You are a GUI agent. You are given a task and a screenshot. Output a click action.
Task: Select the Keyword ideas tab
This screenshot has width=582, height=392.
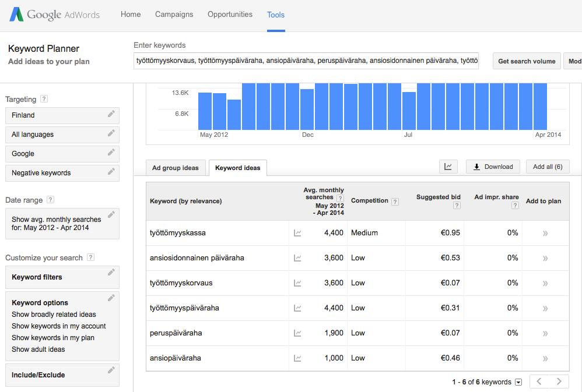[x=238, y=168]
